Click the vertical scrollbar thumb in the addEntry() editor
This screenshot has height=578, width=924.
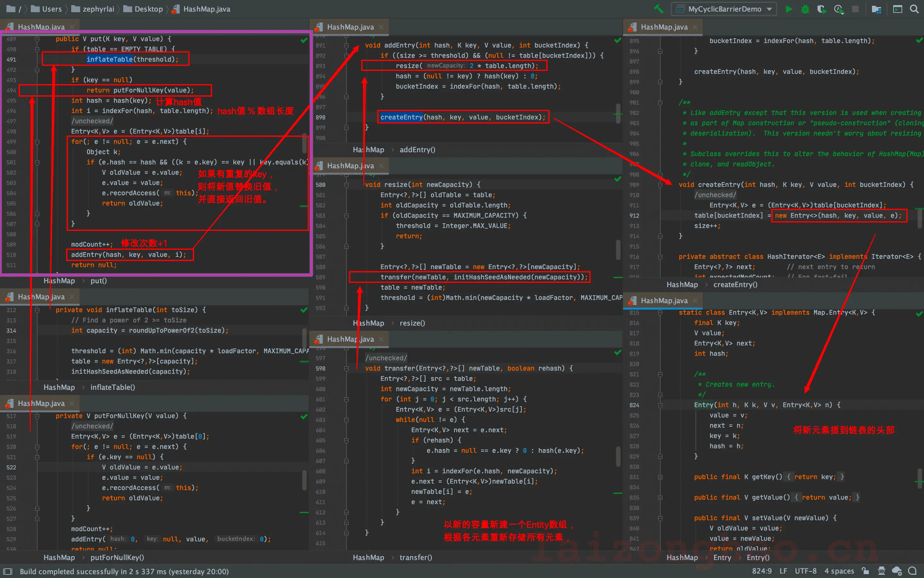click(x=618, y=114)
